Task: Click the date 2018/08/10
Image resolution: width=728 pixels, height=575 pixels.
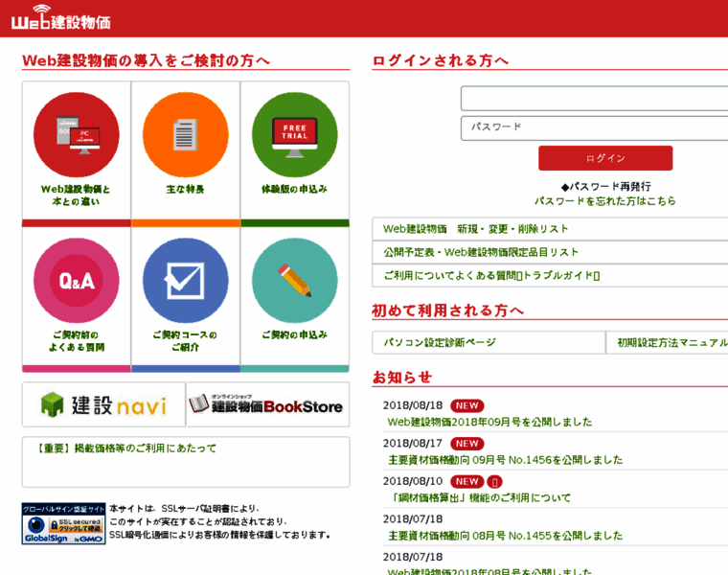Action: 413,481
